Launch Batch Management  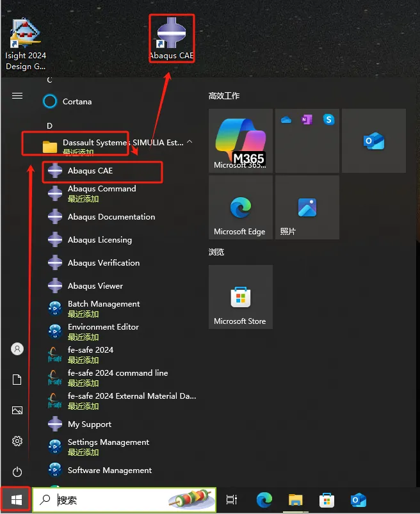tap(120, 309)
